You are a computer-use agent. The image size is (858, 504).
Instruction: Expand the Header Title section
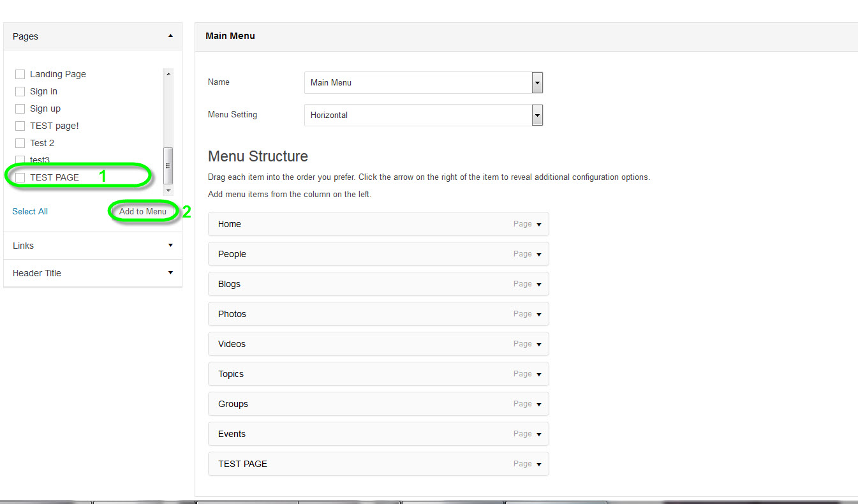click(170, 273)
